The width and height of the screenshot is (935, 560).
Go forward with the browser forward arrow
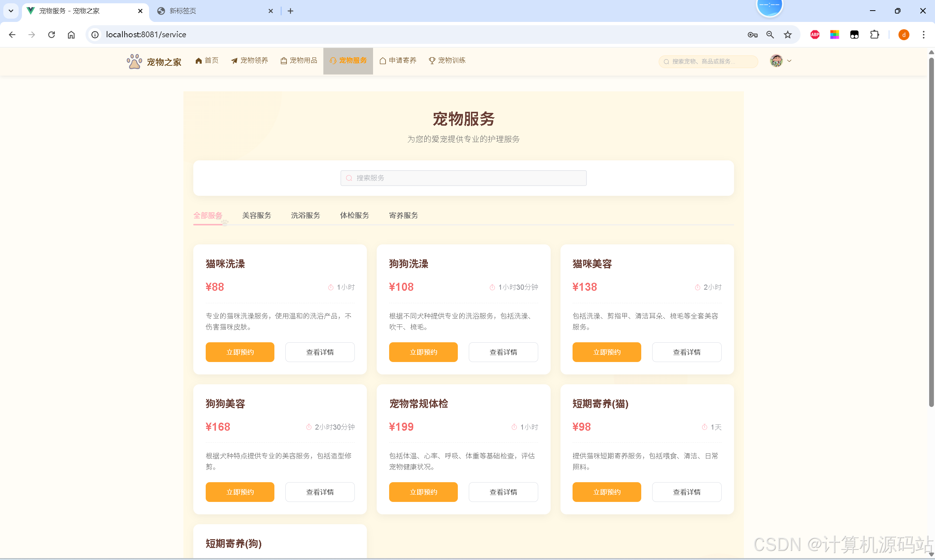click(x=32, y=35)
